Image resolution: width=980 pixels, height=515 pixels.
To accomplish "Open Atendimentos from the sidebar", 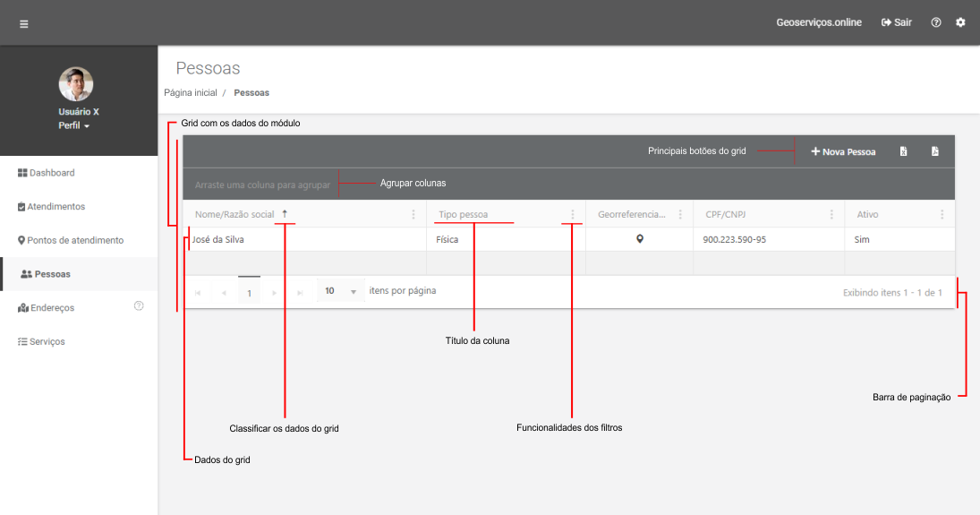I will pyautogui.click(x=55, y=207).
